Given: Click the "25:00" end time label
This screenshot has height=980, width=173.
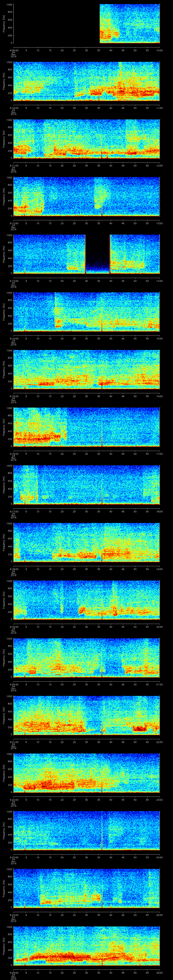Looking at the screenshot, I should coord(159,915).
